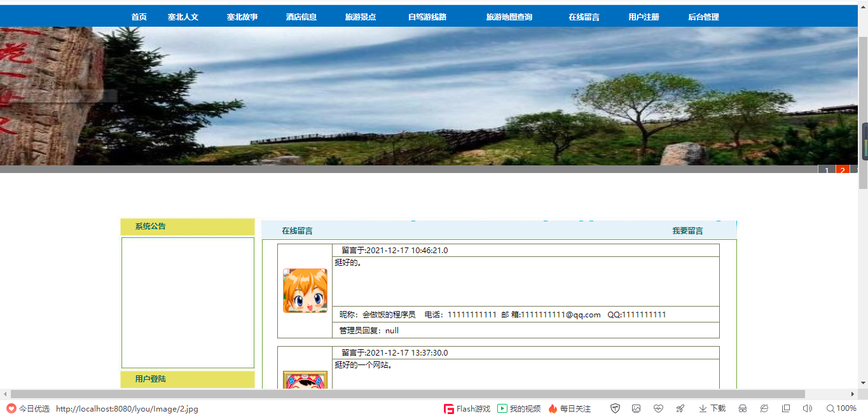Click the timestamp 2021-12-17 13:37:30.0
The width and height of the screenshot is (868, 416).
[407, 353]
